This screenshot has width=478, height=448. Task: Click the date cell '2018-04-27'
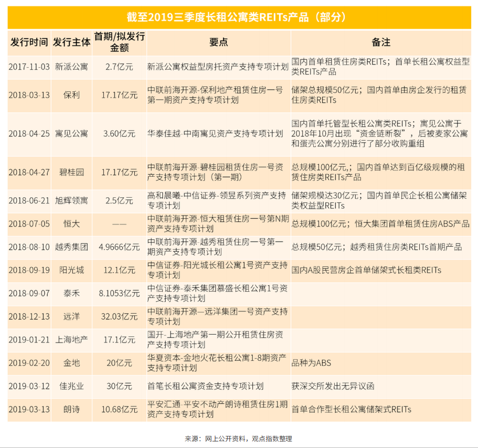point(29,172)
